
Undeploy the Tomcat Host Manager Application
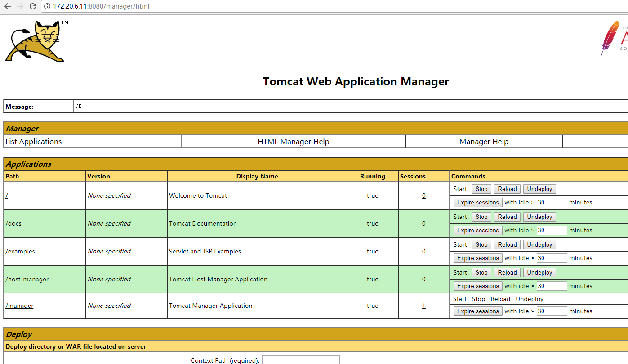pos(539,273)
